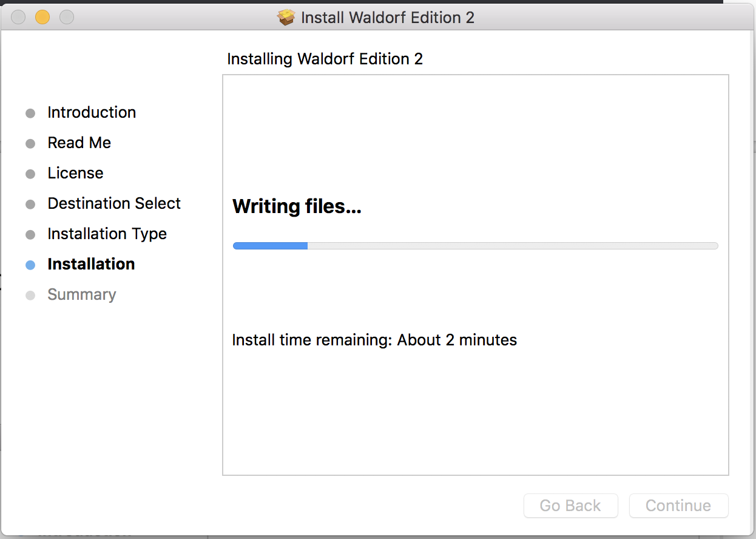Select the Destination Select step label
Screen dimensions: 756x539
click(114, 203)
